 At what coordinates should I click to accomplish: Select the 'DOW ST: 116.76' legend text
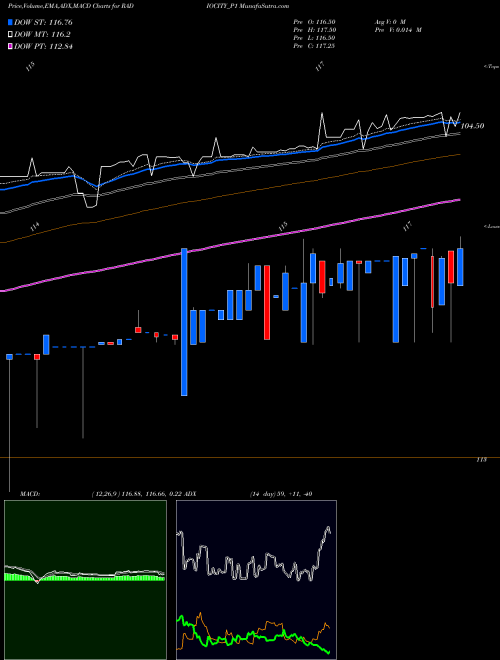pyautogui.click(x=43, y=22)
